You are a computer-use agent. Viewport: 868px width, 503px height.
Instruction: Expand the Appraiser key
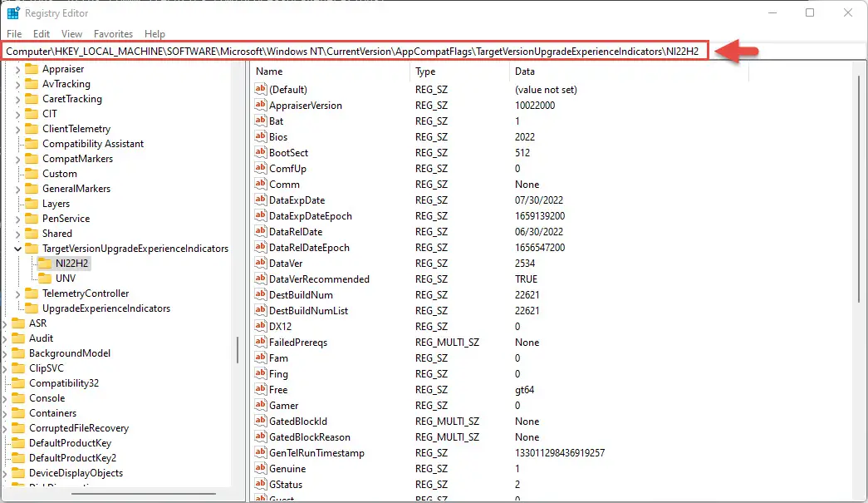(x=17, y=69)
